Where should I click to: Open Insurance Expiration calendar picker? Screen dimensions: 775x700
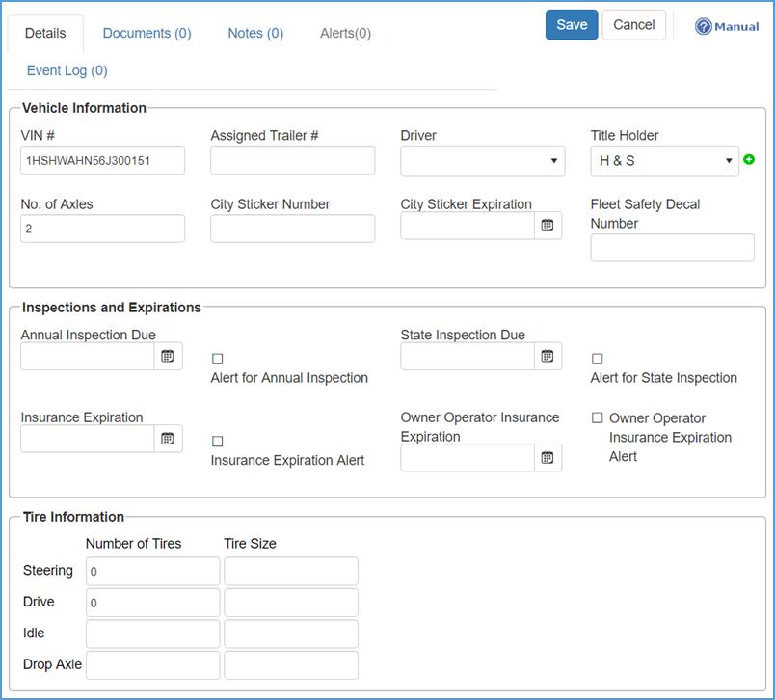(168, 439)
